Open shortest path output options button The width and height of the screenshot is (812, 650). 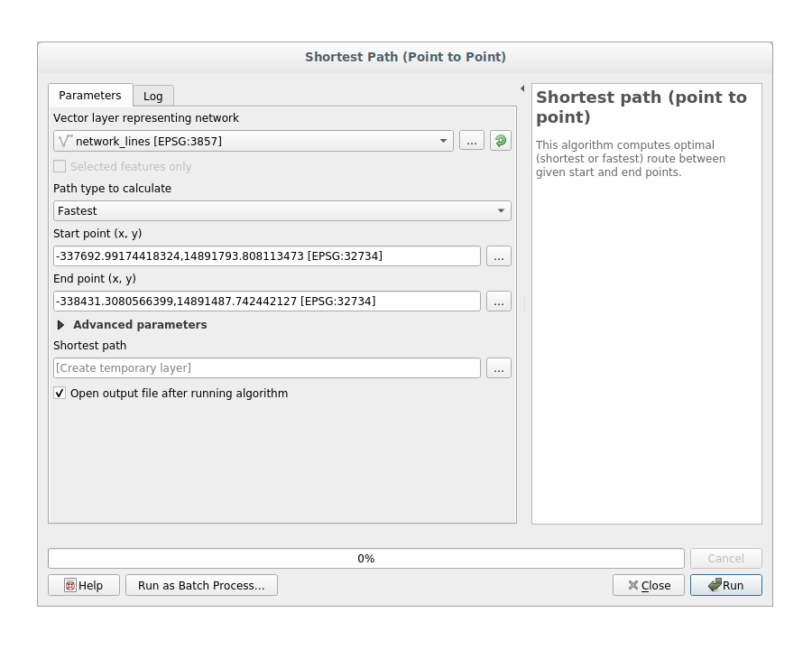pyautogui.click(x=498, y=368)
